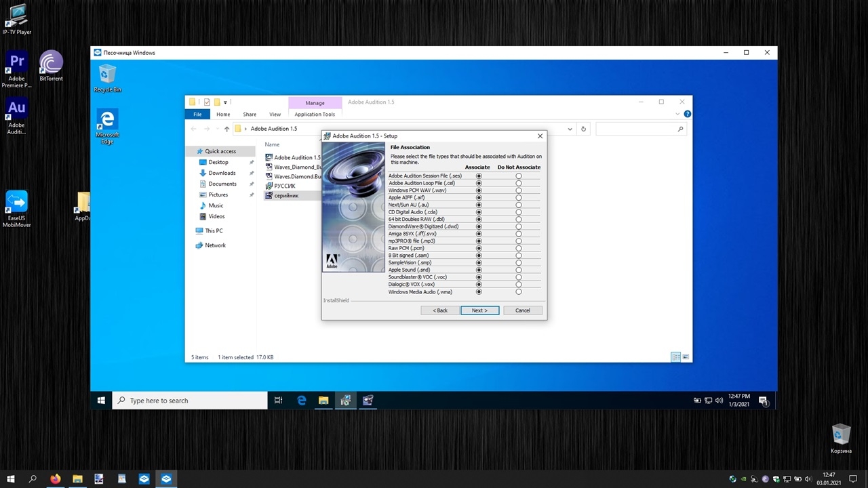Click Task View icon in sandbox taskbar
The width and height of the screenshot is (868, 488).
(278, 401)
